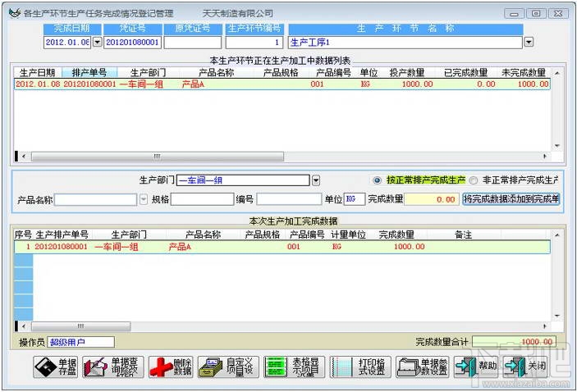This screenshot has width=577, height=392.
Task: Click the 生产环节编号 input field
Action: [254, 43]
